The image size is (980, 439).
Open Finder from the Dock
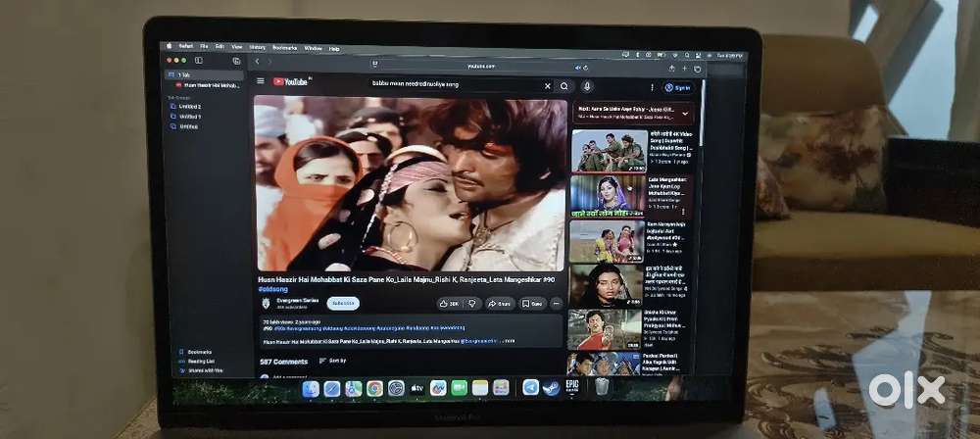[311, 388]
